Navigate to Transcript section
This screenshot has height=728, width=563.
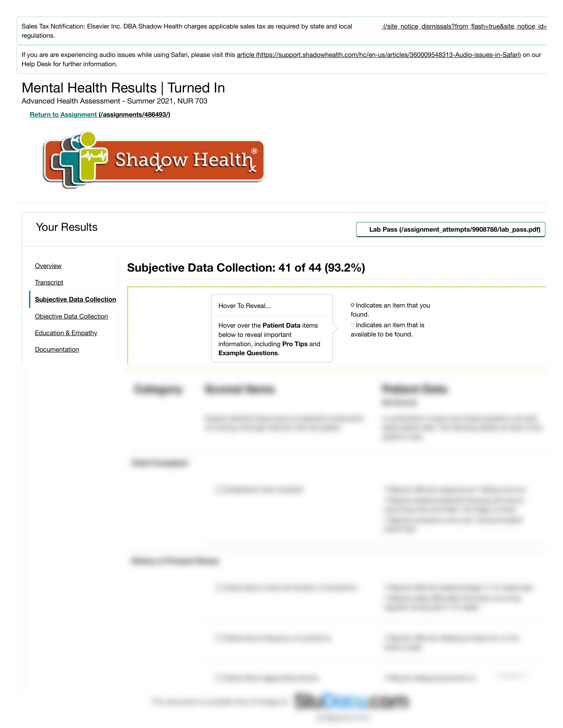[49, 282]
